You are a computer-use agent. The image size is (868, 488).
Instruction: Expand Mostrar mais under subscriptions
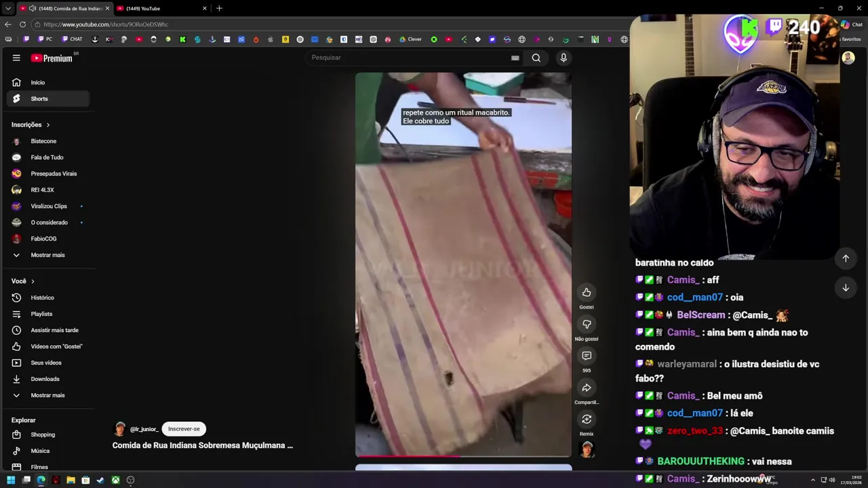[47, 255]
